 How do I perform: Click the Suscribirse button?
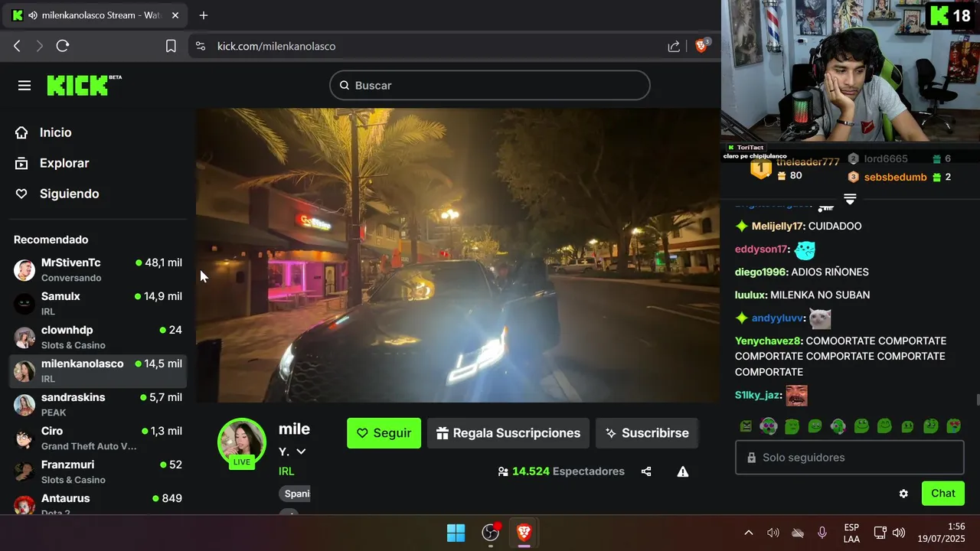tap(647, 433)
